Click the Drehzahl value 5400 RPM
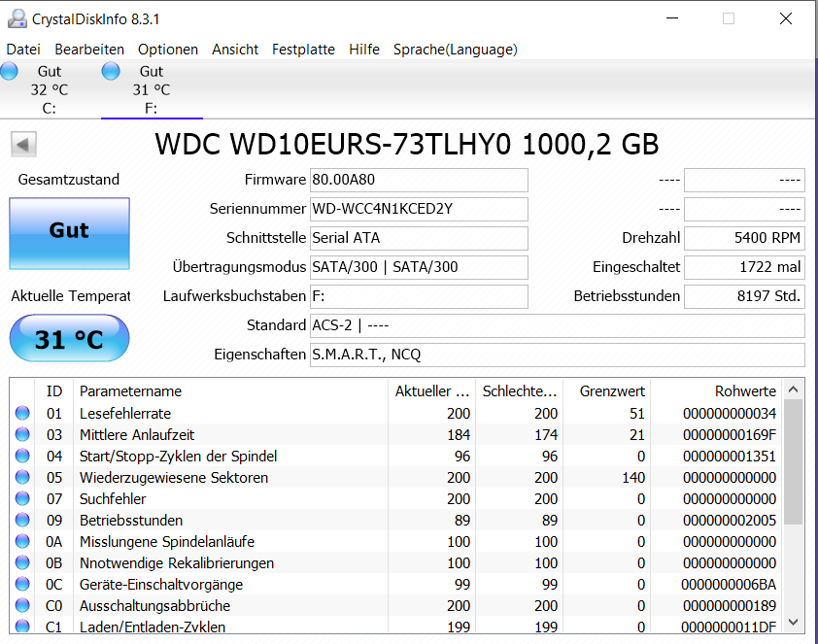Image resolution: width=818 pixels, height=644 pixels. (744, 238)
